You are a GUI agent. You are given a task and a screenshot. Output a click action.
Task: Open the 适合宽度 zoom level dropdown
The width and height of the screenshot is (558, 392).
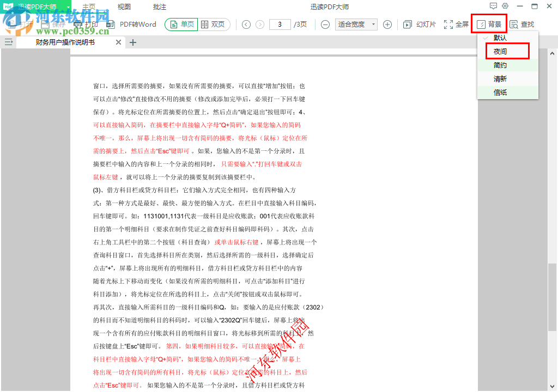click(x=355, y=24)
